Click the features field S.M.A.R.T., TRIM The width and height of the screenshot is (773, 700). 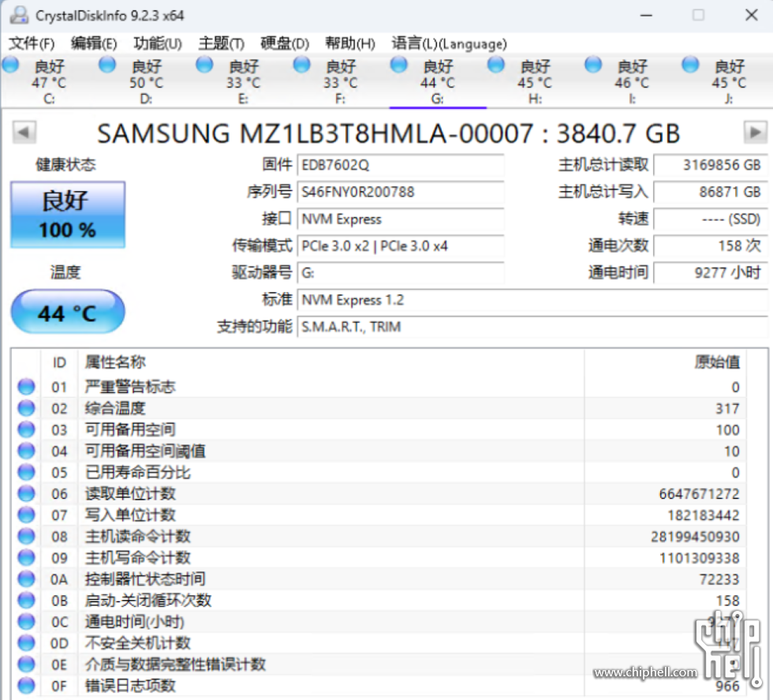tap(532, 327)
